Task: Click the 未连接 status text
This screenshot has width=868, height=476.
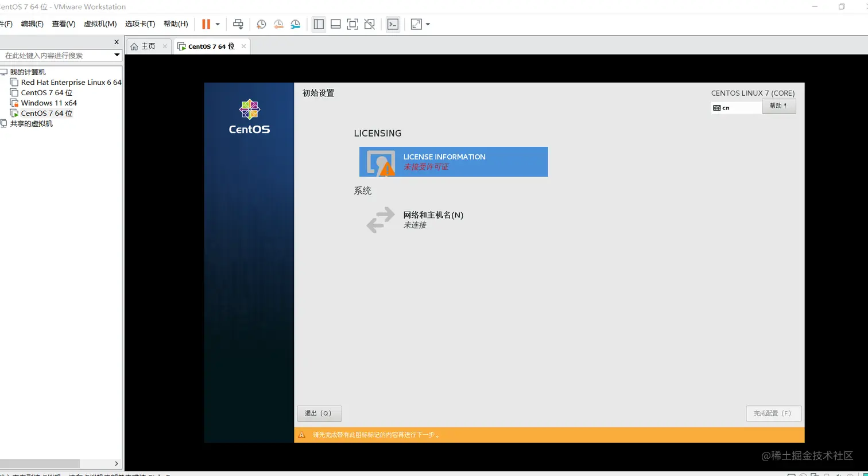Action: point(414,225)
